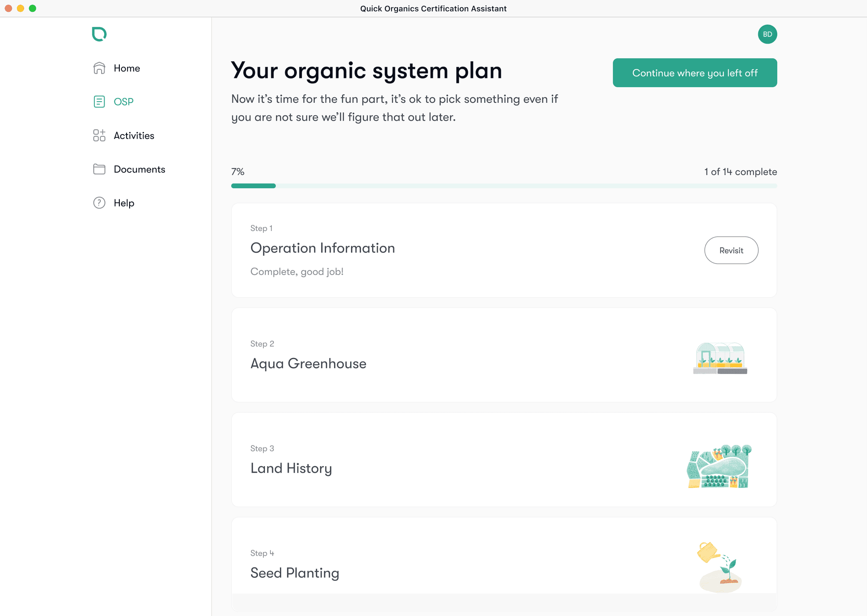Open the BD user avatar

767,34
